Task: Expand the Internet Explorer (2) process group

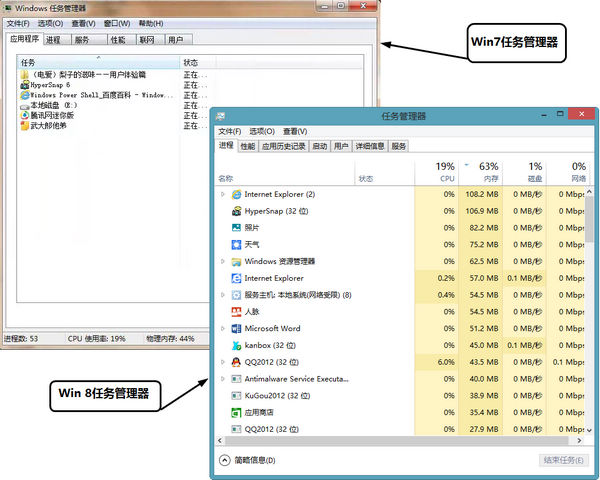Action: point(223,194)
